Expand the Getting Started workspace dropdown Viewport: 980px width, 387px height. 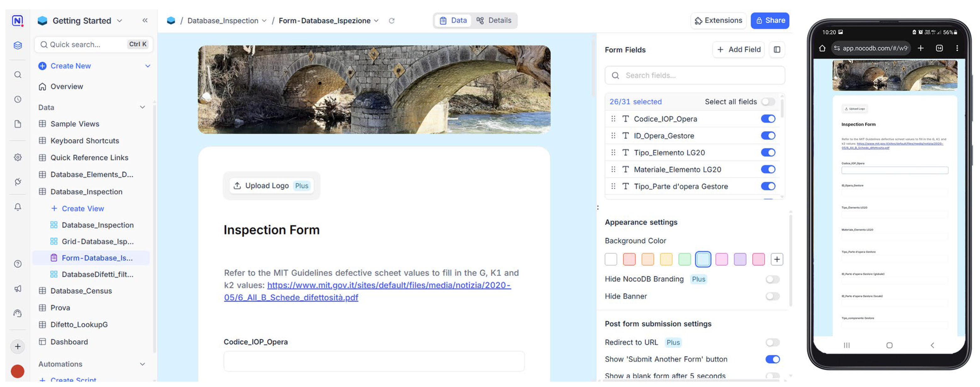pyautogui.click(x=120, y=20)
